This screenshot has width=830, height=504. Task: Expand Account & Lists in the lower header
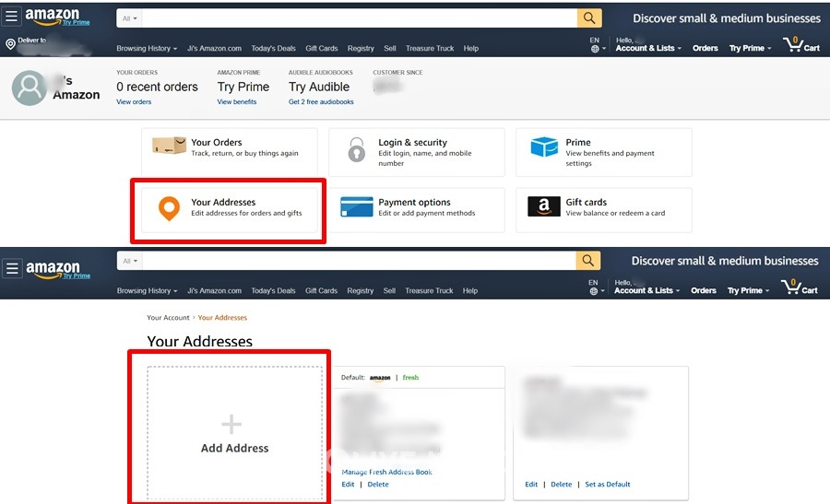[x=646, y=290]
